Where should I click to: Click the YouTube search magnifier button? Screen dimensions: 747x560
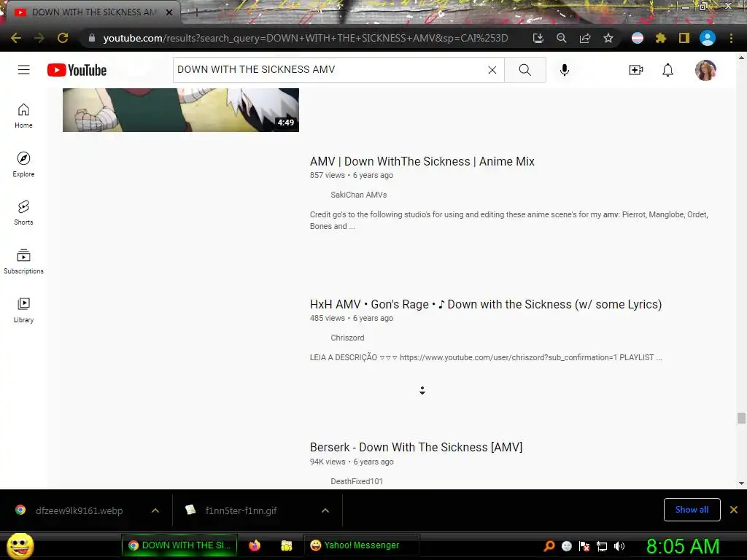(x=525, y=70)
